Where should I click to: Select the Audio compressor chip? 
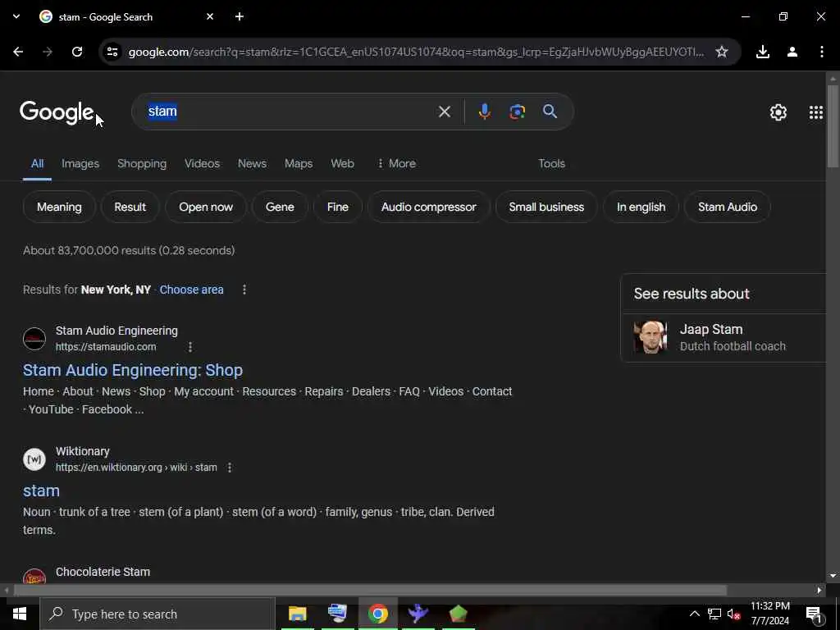(x=428, y=207)
